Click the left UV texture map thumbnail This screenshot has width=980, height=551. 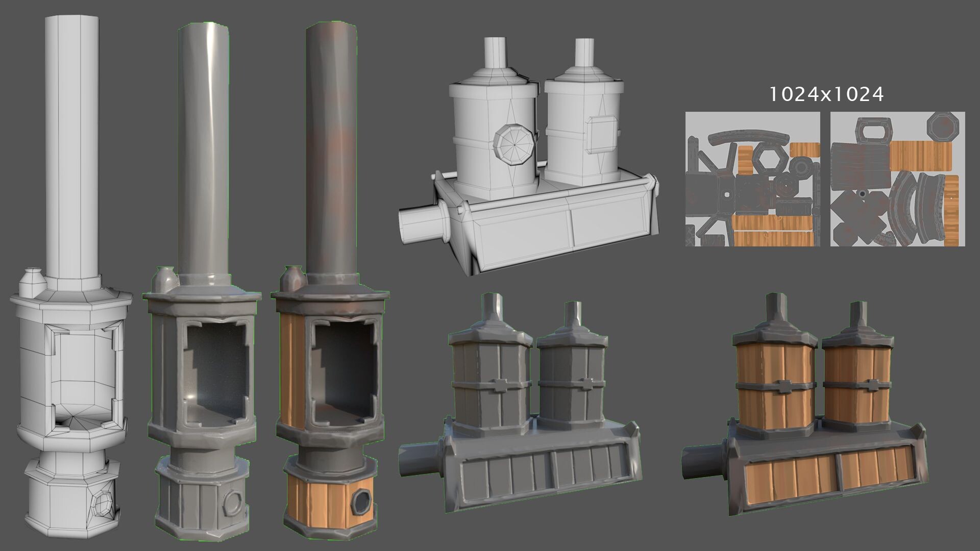tap(752, 179)
